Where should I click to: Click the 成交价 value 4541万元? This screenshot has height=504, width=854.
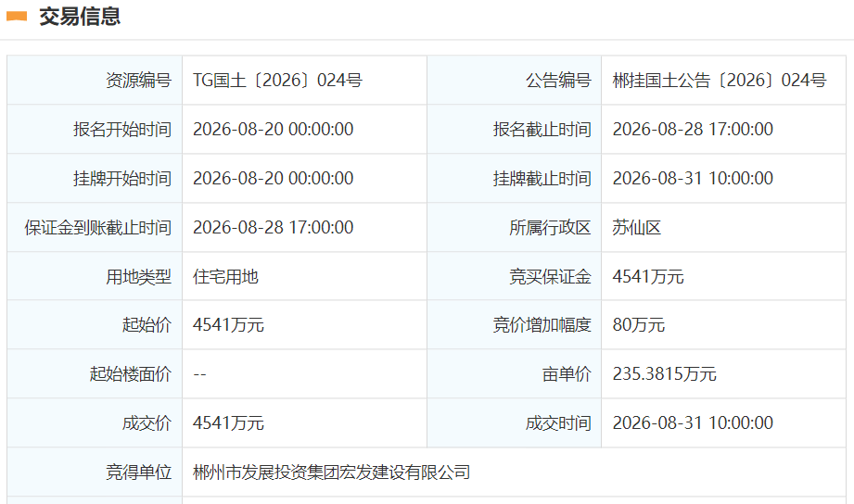228,422
